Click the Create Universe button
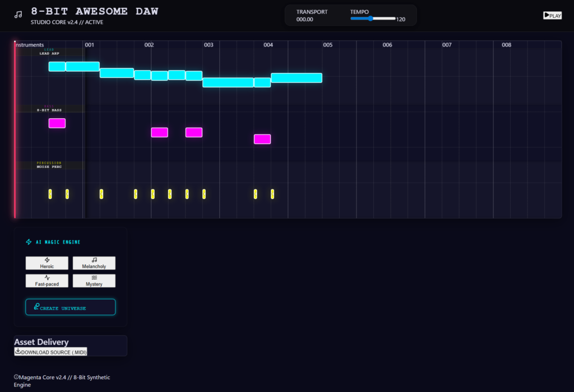Image resolution: width=574 pixels, height=392 pixels. 71,307
